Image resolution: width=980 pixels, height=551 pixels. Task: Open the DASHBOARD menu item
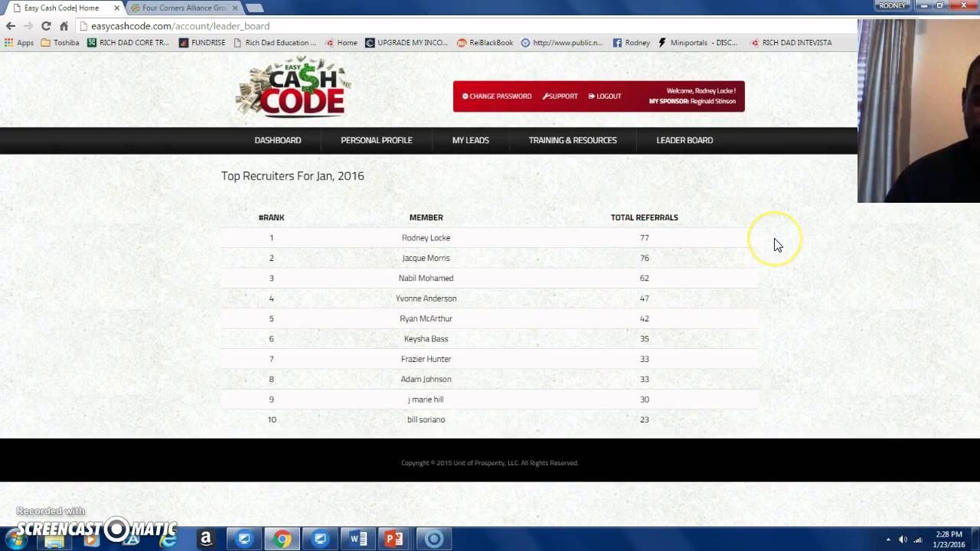[x=278, y=140]
